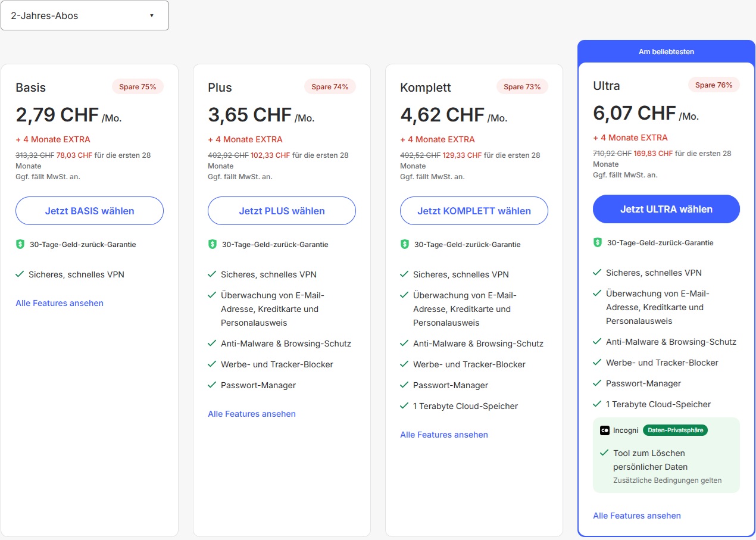Screen dimensions: 756x540
Task: Select the Jetzt KOMPLETT wählen button
Action: pyautogui.click(x=474, y=211)
